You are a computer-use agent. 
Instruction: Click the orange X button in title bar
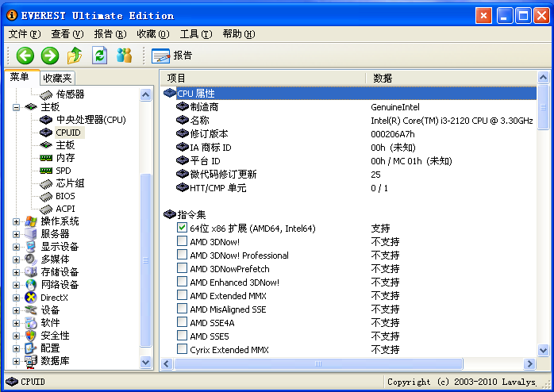(483, 16)
